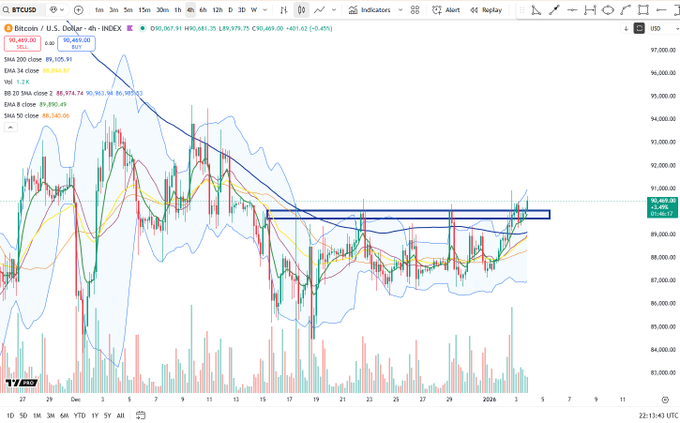Screen dimensions: 680x423
Task: Select the date and price range tool
Action: 590,10
